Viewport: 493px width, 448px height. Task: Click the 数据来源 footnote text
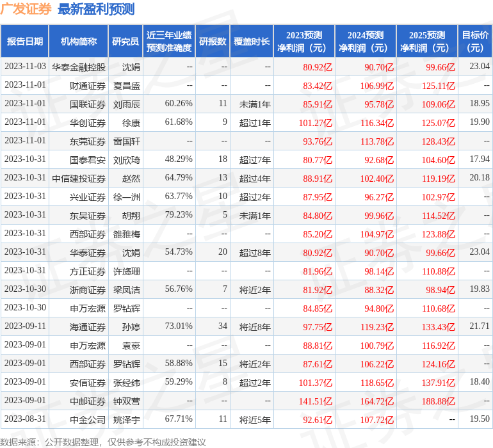pos(103,442)
